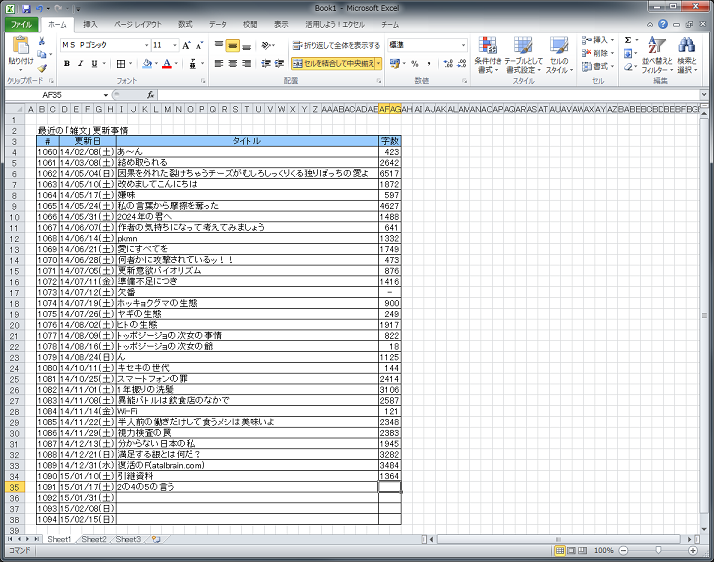
Task: Toggle wrap text (折り返して全体を表示する)
Action: [336, 45]
